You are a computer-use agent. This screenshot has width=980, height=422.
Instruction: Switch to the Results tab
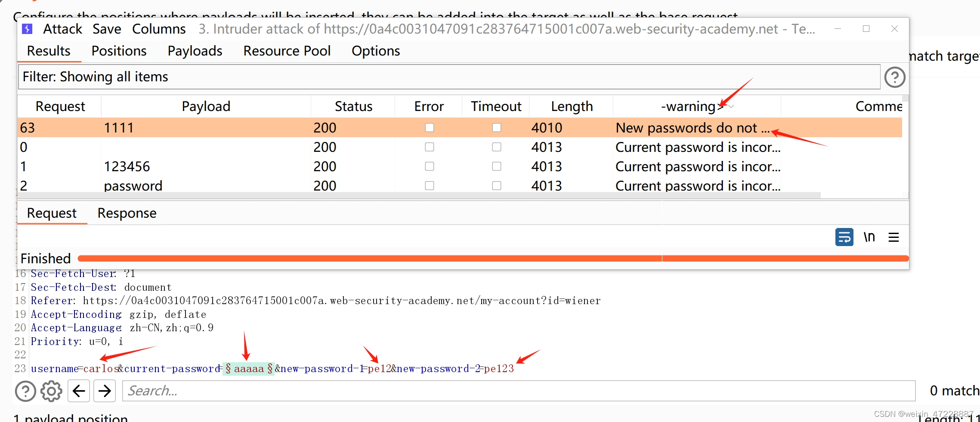click(x=49, y=51)
